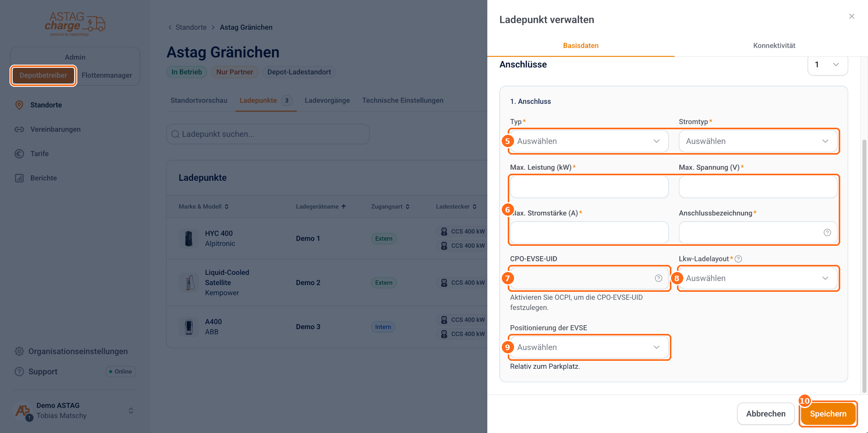The width and height of the screenshot is (868, 433).
Task: Click the Max. Stromstärke (A) input field
Action: 589,232
